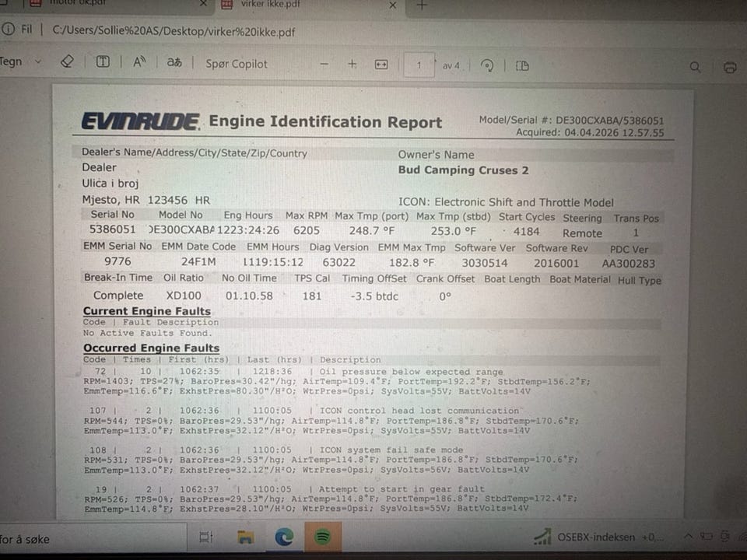Start read aloud for the PDF
The width and height of the screenshot is (747, 560).
[x=139, y=62]
